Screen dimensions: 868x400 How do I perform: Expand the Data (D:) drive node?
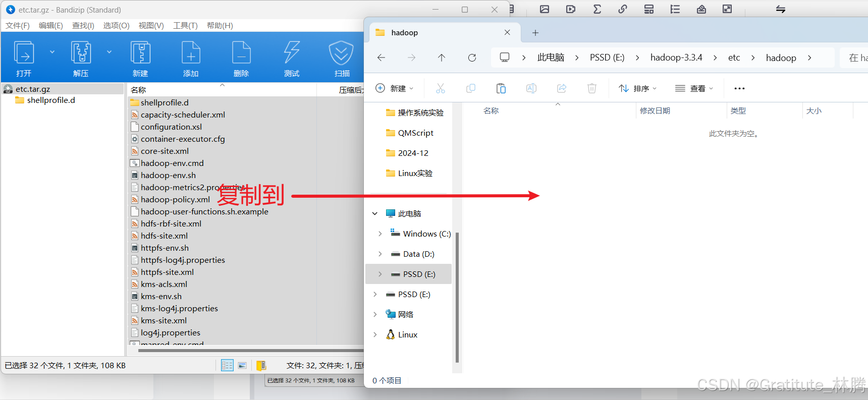tap(380, 254)
